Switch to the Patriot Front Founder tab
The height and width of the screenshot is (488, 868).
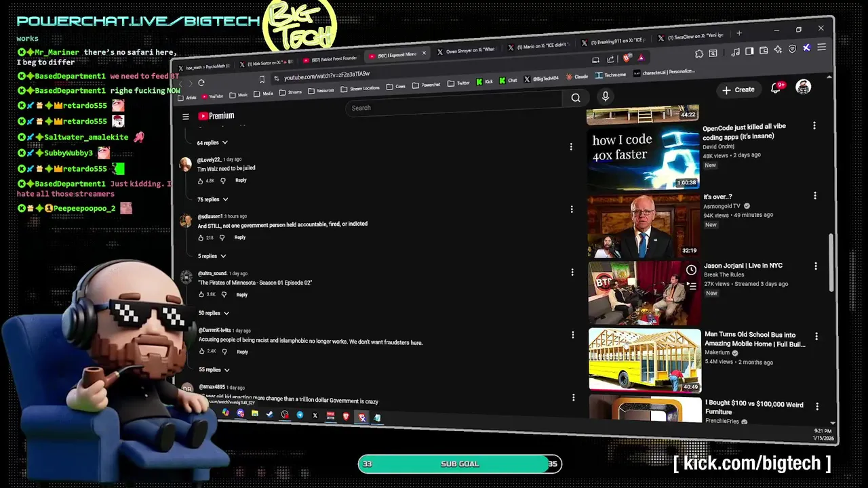(x=329, y=60)
